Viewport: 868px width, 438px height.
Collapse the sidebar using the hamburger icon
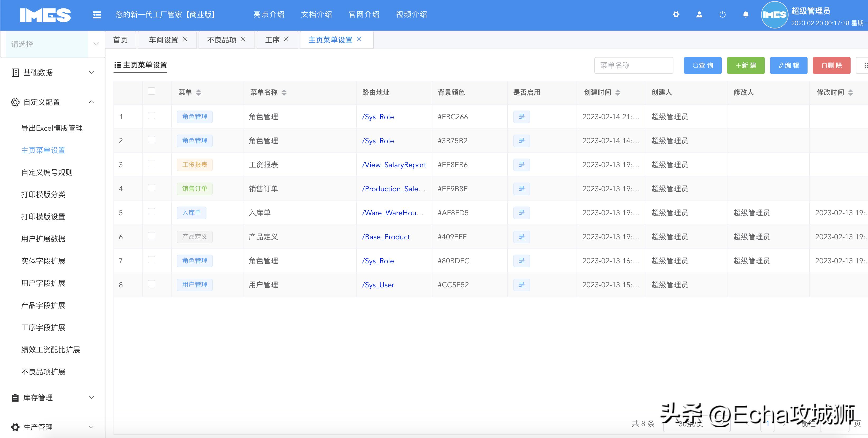[97, 15]
